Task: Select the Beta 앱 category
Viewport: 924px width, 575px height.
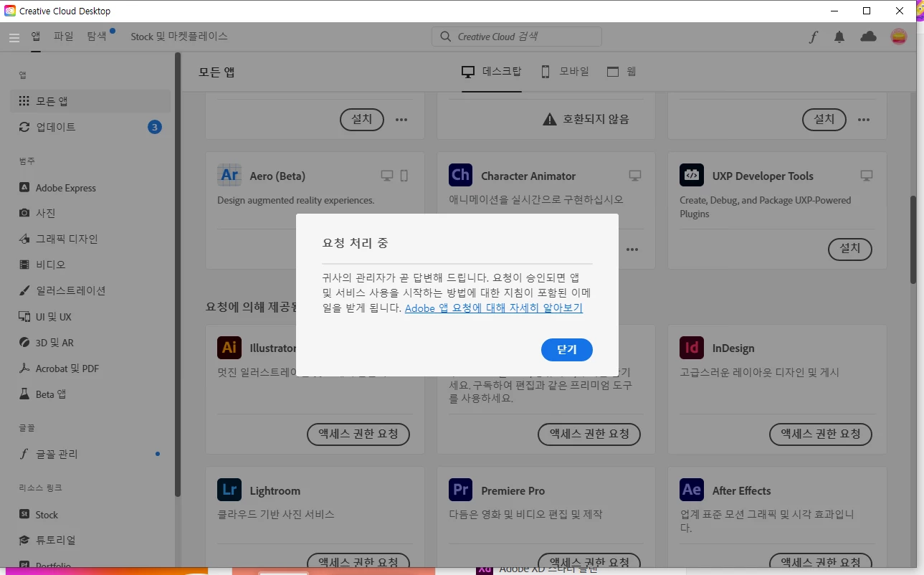Action: pos(90,394)
